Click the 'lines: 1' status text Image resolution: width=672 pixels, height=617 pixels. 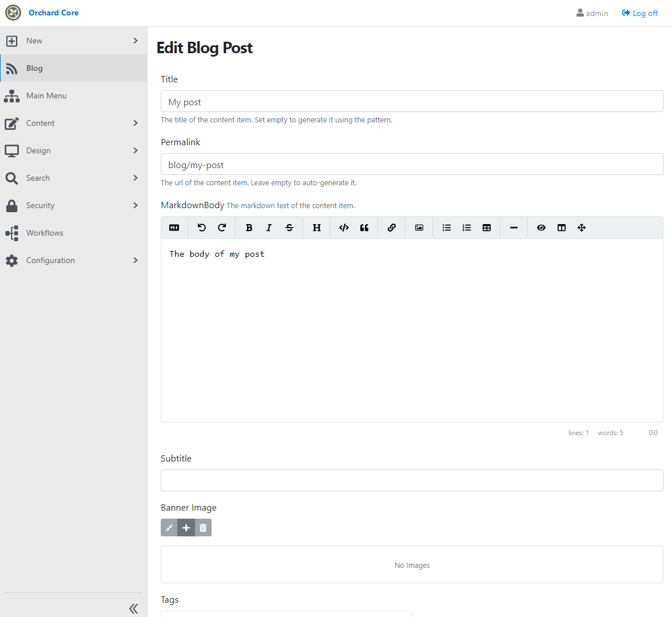click(x=579, y=433)
